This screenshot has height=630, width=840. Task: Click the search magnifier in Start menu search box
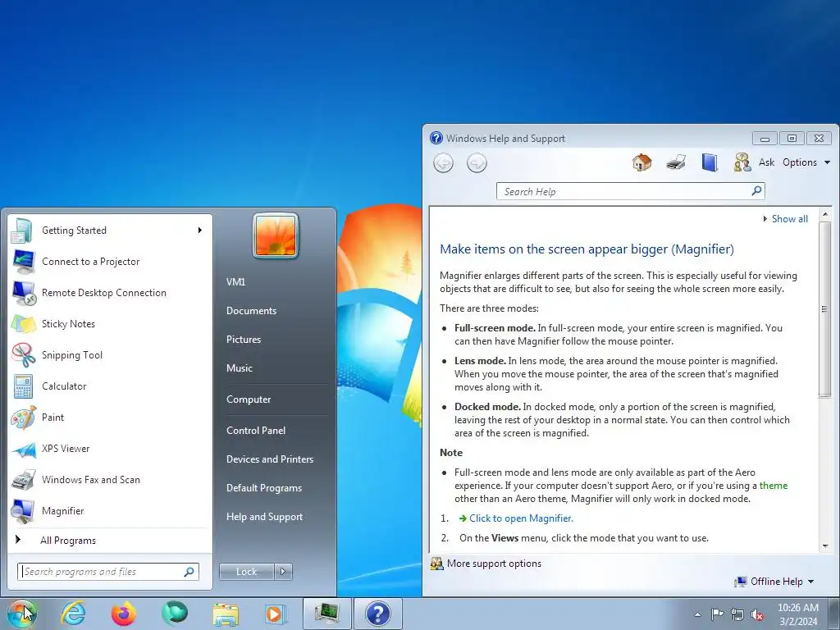[189, 572]
